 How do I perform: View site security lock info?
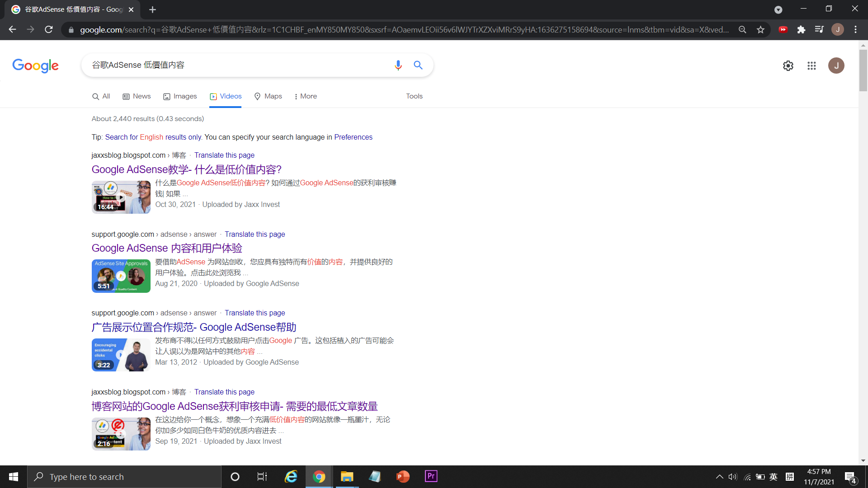pyautogui.click(x=71, y=30)
